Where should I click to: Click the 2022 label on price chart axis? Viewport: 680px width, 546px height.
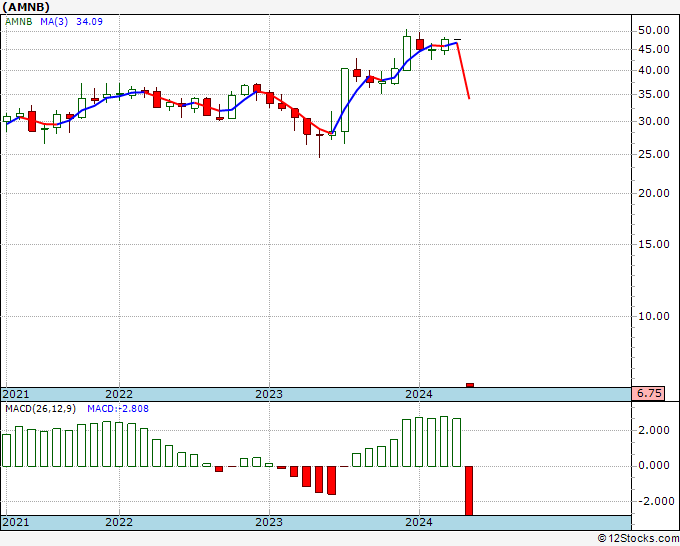pyautogui.click(x=119, y=394)
